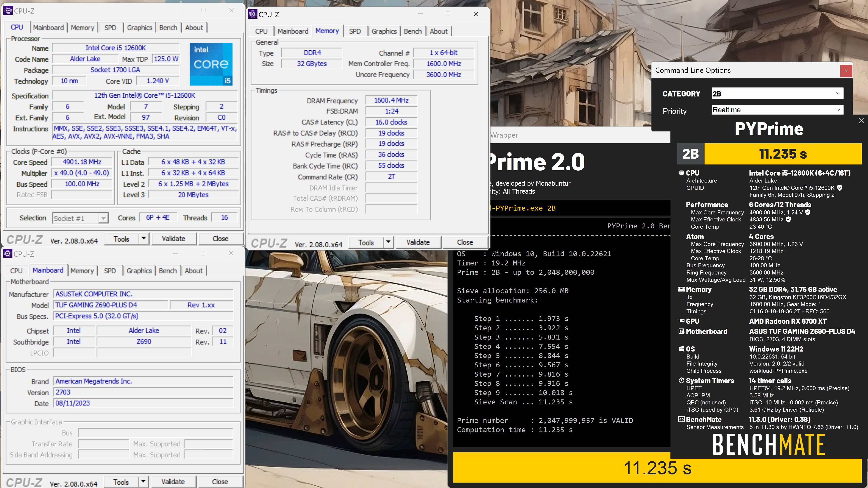Click the Close button in the Mainboard window
This screenshot has height=488, width=868.
(x=220, y=482)
